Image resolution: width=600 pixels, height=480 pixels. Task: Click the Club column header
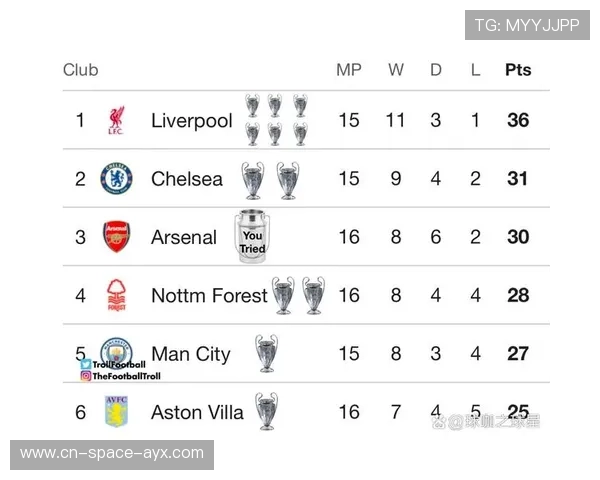pos(81,70)
